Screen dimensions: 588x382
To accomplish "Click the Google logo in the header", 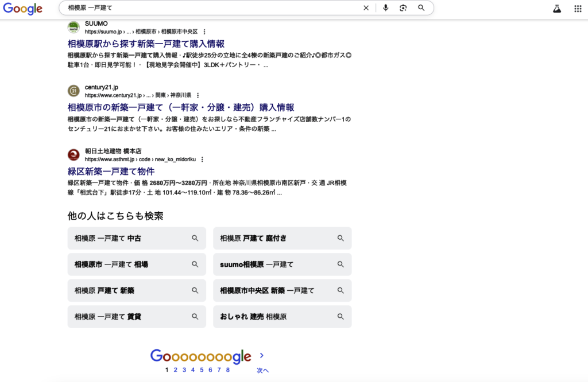I will point(23,9).
